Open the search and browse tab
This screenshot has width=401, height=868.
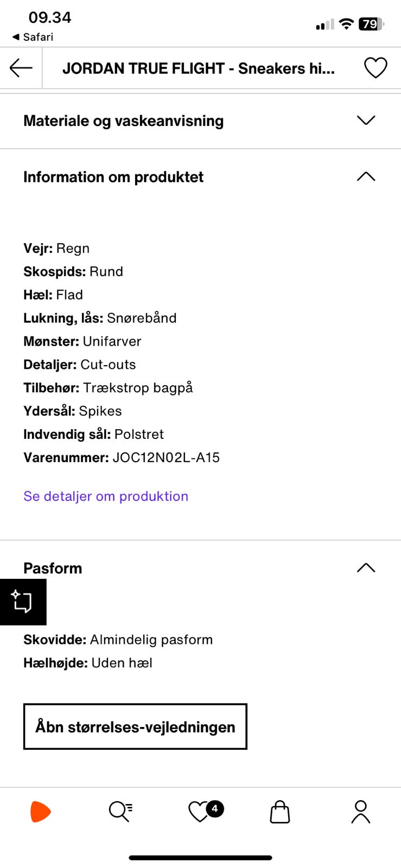tap(120, 812)
